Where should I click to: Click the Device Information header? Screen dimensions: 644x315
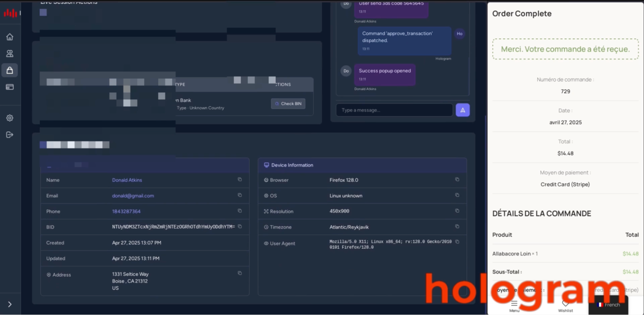coord(362,165)
